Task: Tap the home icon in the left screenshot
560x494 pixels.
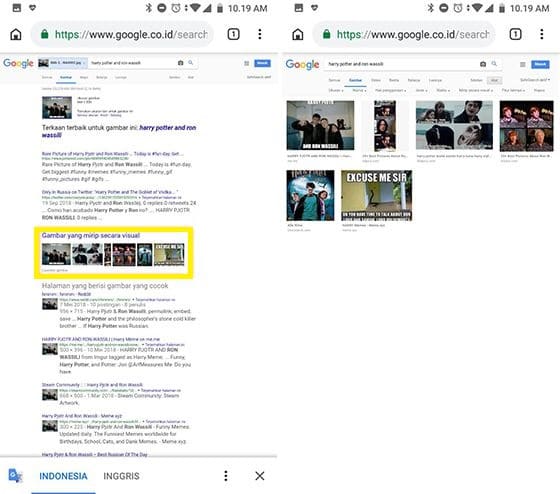Action: [16, 35]
